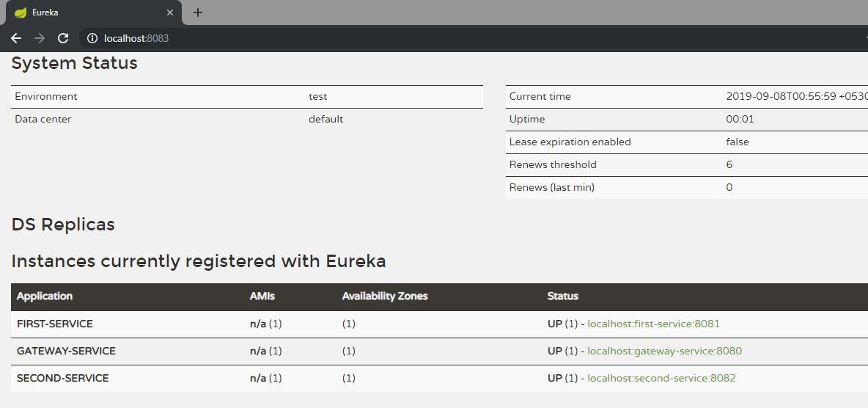The width and height of the screenshot is (868, 408).
Task: Open localhost:gateway-service:8080 link
Action: coord(664,351)
